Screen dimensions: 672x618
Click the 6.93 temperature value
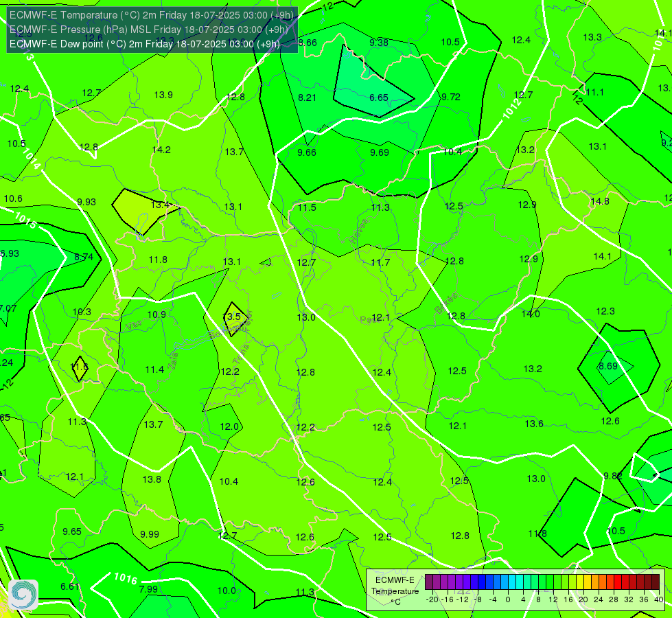[x=10, y=253]
